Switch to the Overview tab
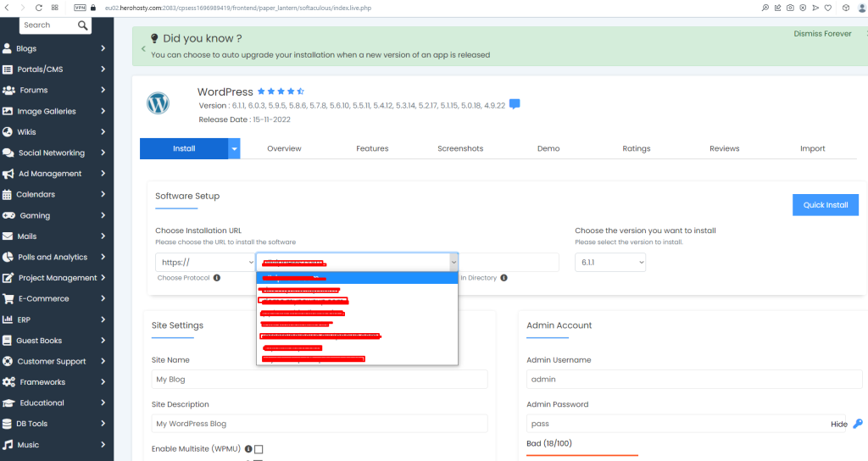 pyautogui.click(x=284, y=148)
